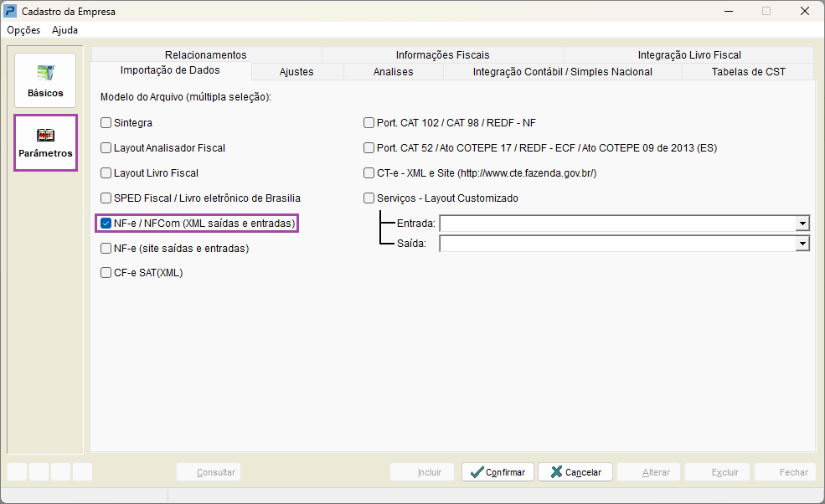Open the Opções menu
This screenshot has width=825, height=504.
point(23,30)
